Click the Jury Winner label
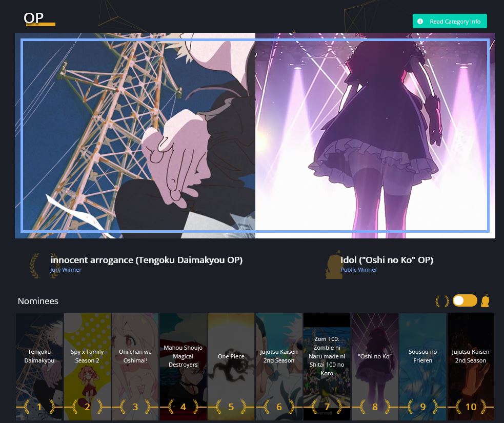Viewport: 504px width, 423px height. [x=66, y=270]
